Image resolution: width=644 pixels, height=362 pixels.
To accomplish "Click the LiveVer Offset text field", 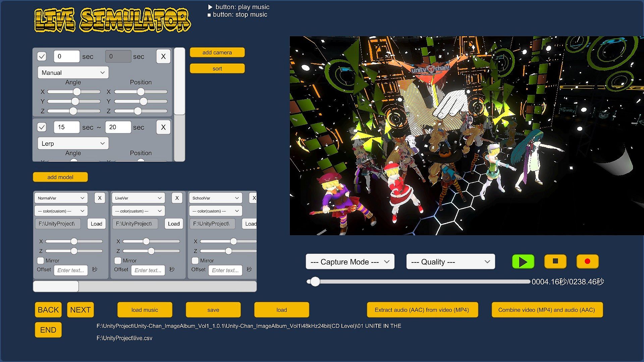I will pos(148,270).
